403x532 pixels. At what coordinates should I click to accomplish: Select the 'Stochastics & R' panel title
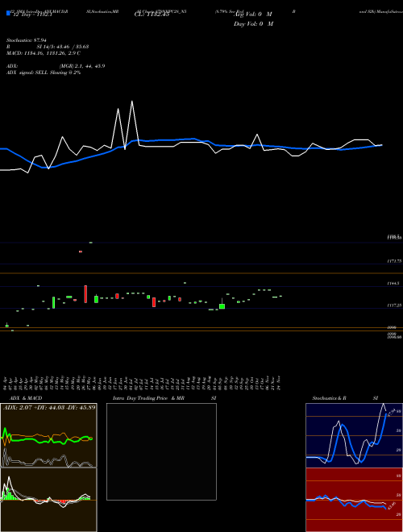[x=329, y=398]
